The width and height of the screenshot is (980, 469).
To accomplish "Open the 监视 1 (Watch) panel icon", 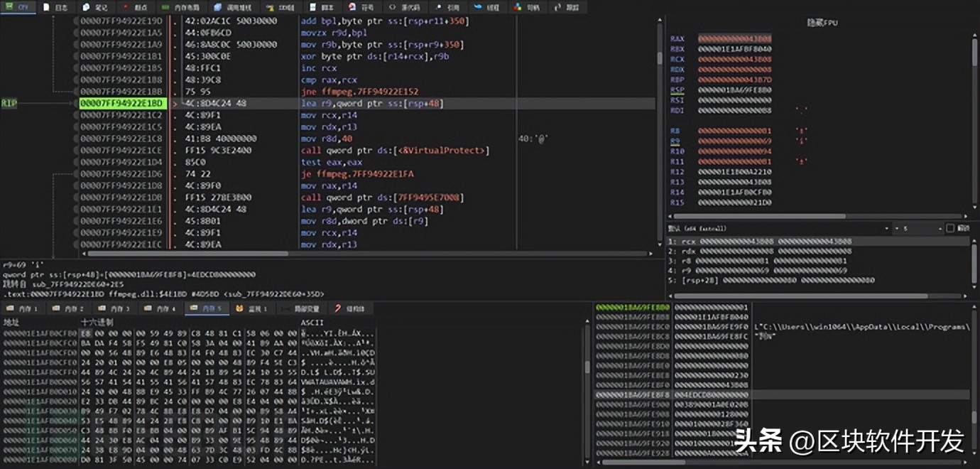I will pos(240,308).
